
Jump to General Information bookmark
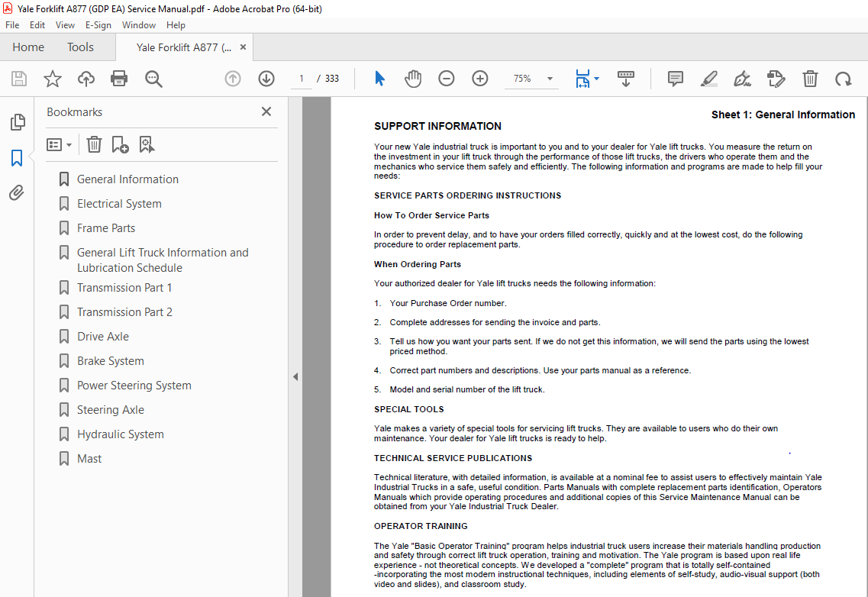pos(128,179)
